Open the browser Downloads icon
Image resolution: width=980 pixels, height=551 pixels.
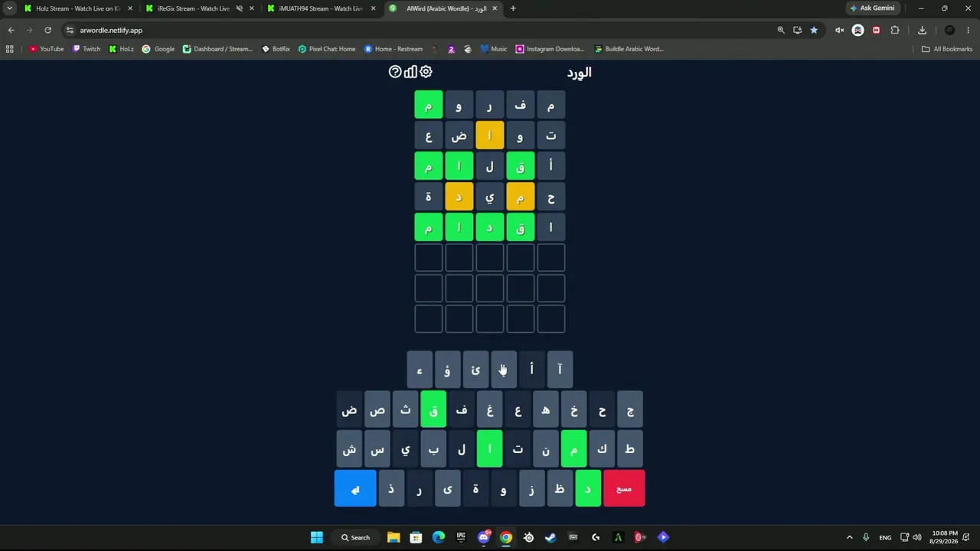tap(922, 30)
